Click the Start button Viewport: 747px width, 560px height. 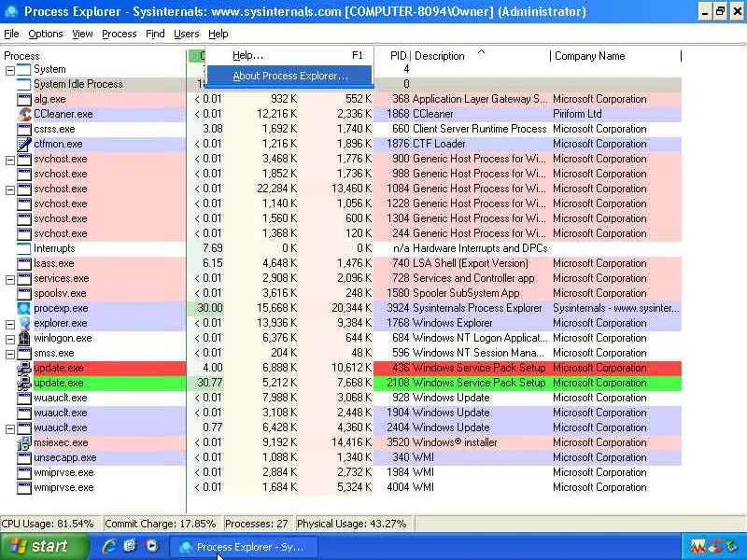tap(45, 546)
